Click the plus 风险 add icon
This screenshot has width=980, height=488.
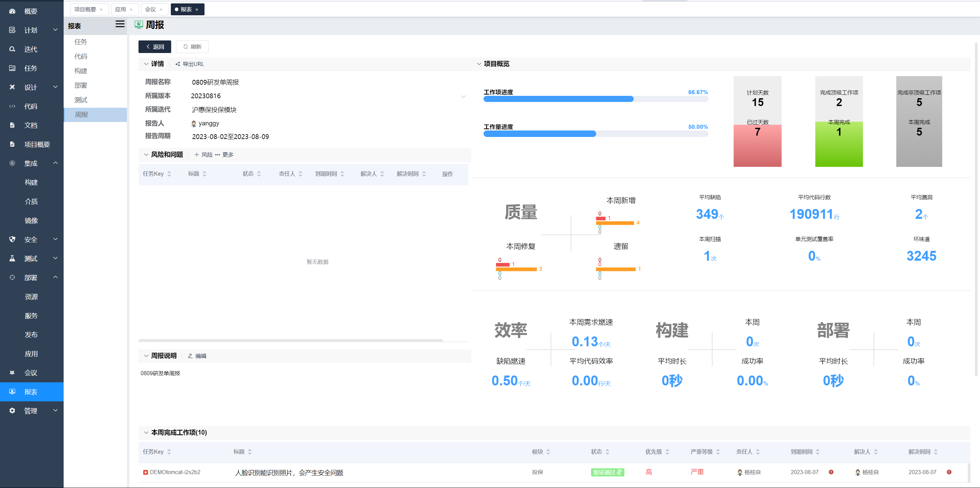tap(197, 155)
